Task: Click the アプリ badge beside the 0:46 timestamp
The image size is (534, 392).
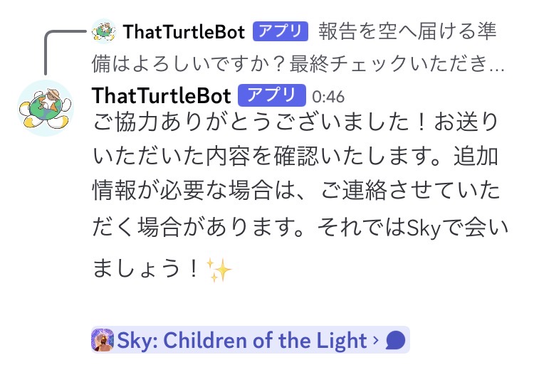Action: (271, 96)
